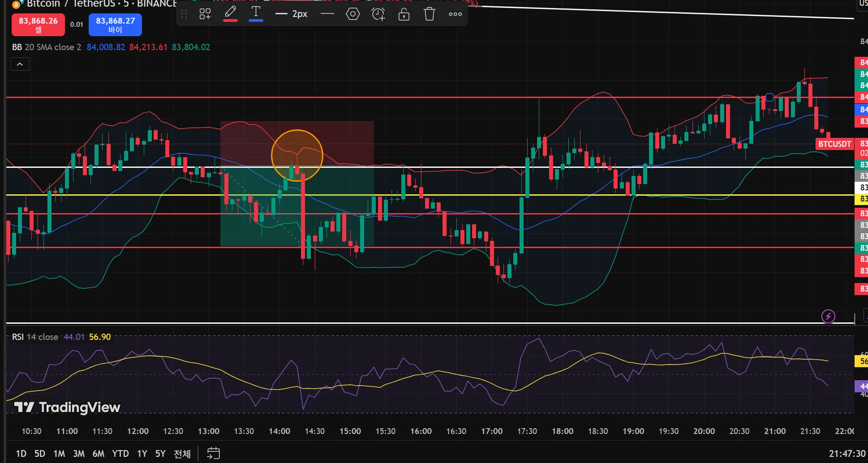
Task: Click the purple RSI value 44.01
Action: point(74,337)
